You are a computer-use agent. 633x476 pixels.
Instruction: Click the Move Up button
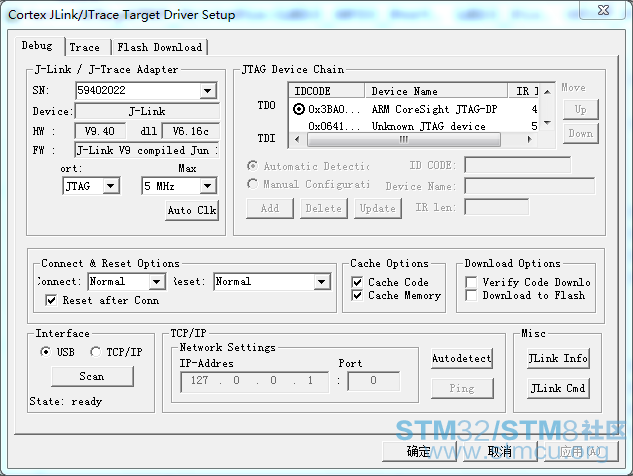coord(581,109)
